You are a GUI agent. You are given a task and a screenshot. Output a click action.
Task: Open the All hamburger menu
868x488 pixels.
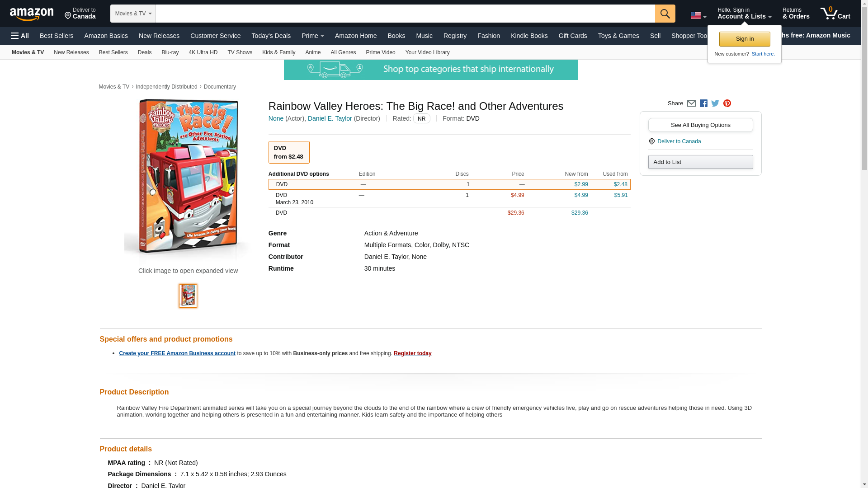(x=20, y=36)
